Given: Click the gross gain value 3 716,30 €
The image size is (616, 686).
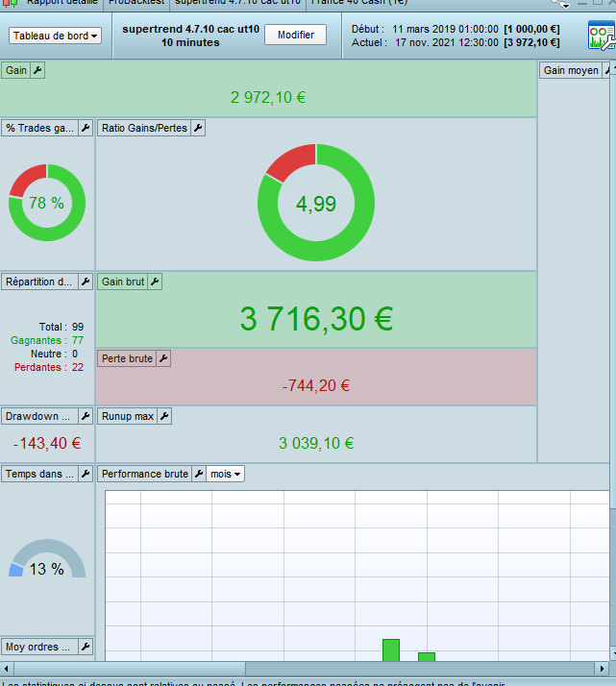Looking at the screenshot, I should point(316,319).
